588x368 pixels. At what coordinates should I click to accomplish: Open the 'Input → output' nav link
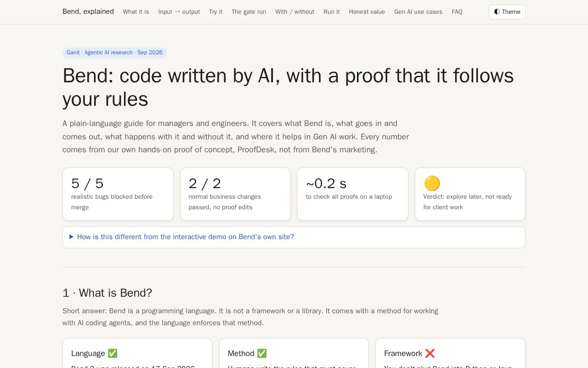[179, 12]
